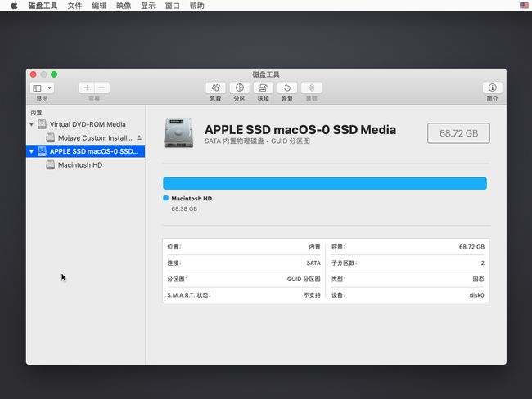Click the large hard drive image

[x=178, y=133]
